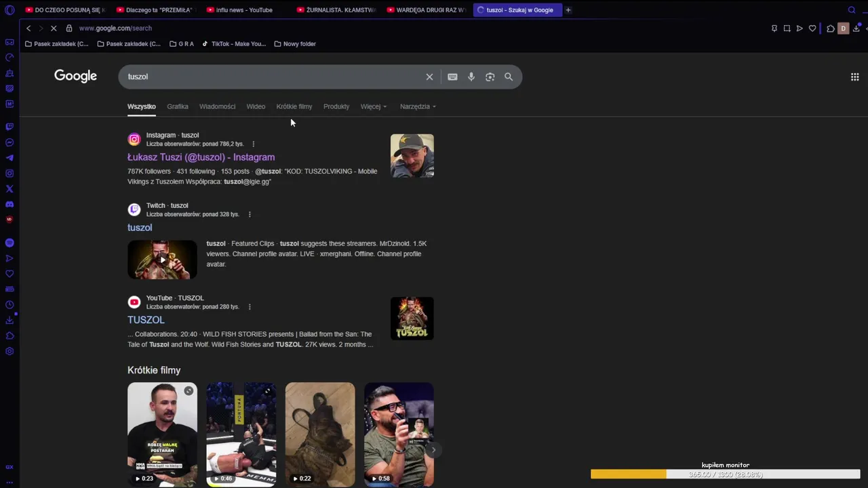The image size is (868, 488).
Task: Switch to 'Dlaczego ta PRZEMIŁA' tab
Action: 155,10
